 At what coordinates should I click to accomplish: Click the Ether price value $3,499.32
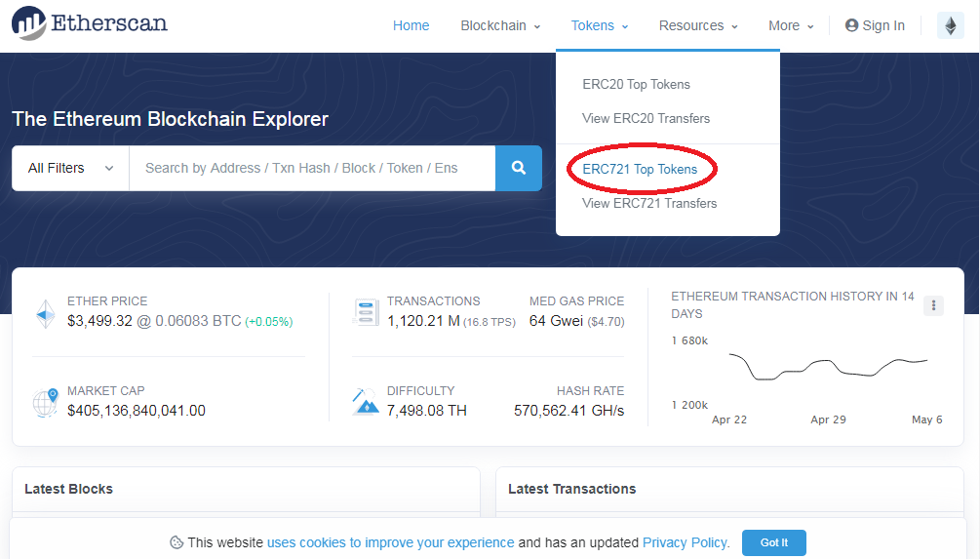pyautogui.click(x=100, y=321)
